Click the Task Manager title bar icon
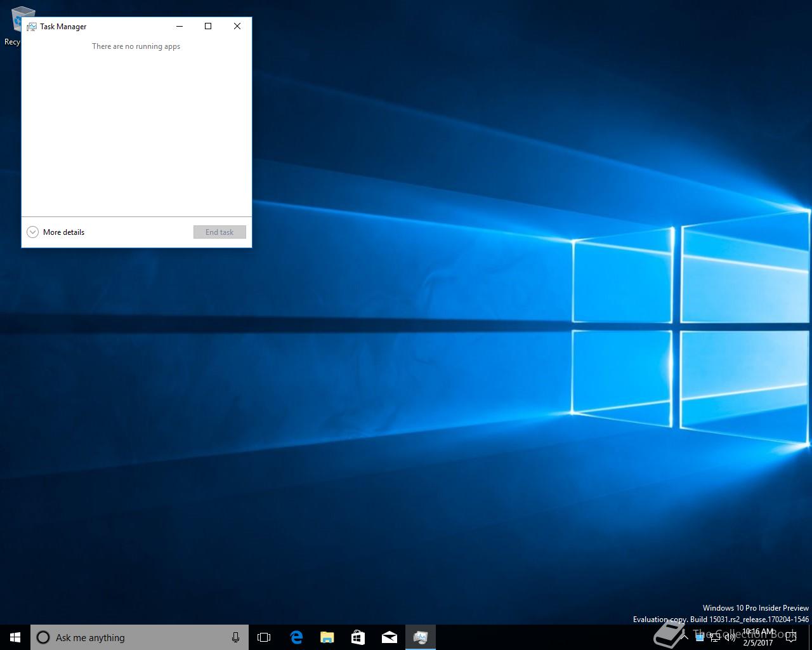The height and width of the screenshot is (650, 812). 32,27
